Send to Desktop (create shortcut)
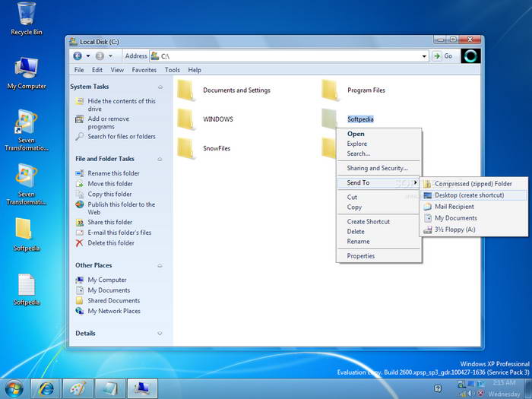 (x=474, y=195)
